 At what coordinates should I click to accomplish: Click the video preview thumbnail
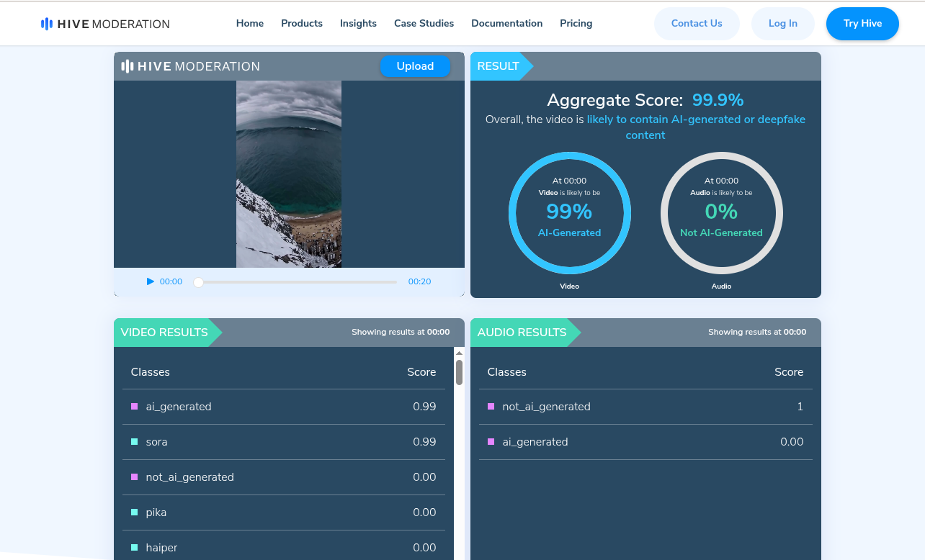289,174
